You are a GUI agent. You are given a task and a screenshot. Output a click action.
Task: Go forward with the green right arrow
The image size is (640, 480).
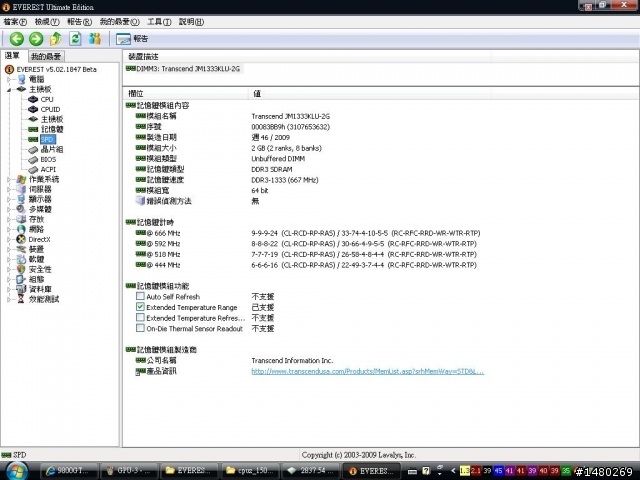click(36, 39)
